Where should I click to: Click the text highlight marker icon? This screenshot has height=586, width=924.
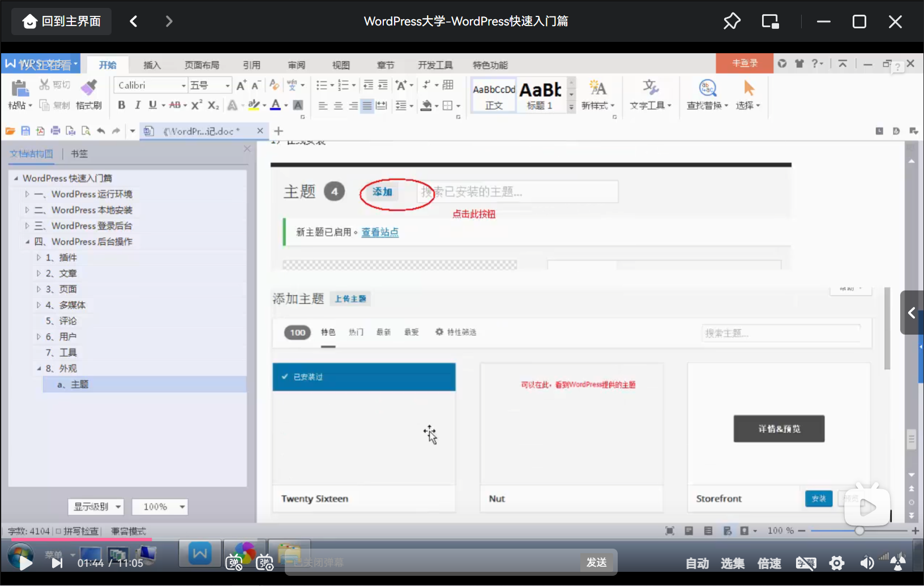[254, 105]
